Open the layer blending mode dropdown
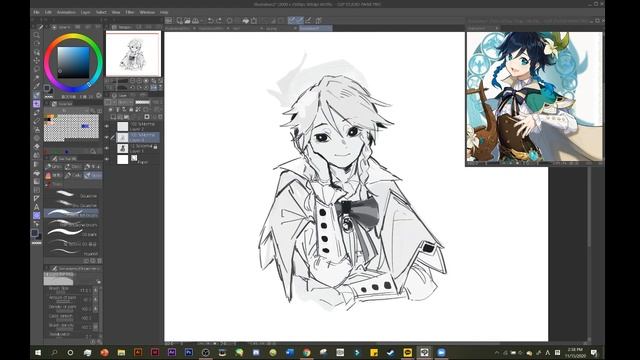The height and width of the screenshot is (360, 640). click(125, 102)
